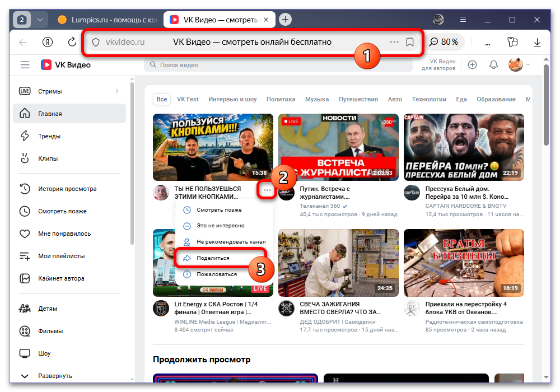The image size is (560, 392).
Task: Select the Еда tab
Action: (461, 99)
